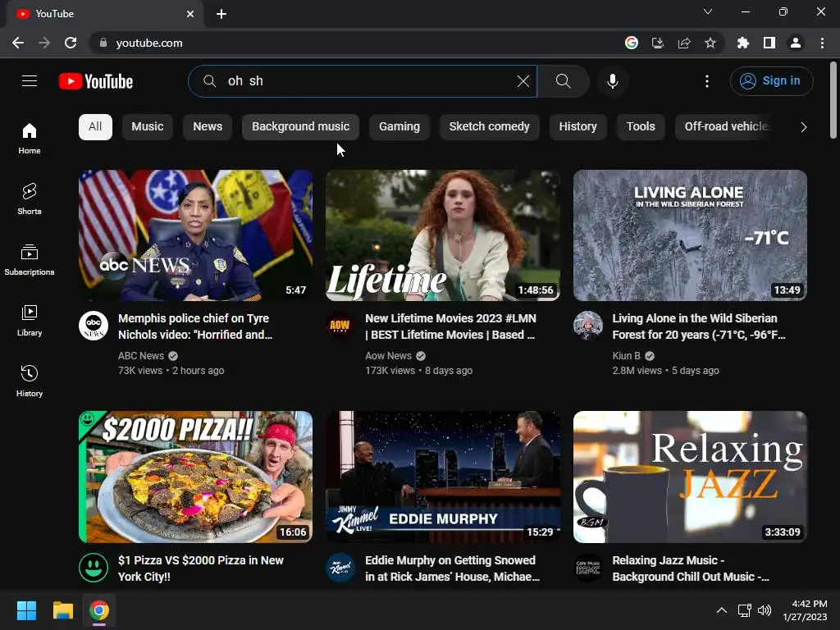Select the All filter chip
The width and height of the screenshot is (840, 630).
click(x=95, y=127)
